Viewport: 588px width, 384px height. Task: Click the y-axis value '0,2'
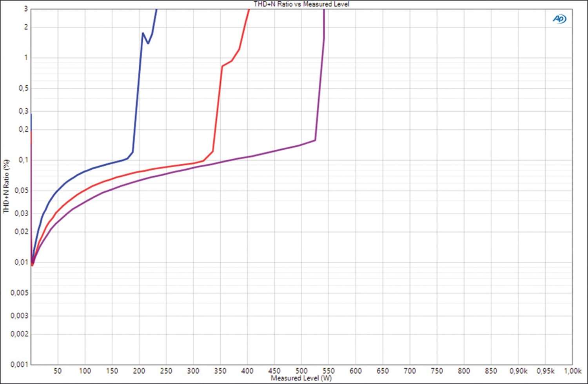pyautogui.click(x=24, y=129)
